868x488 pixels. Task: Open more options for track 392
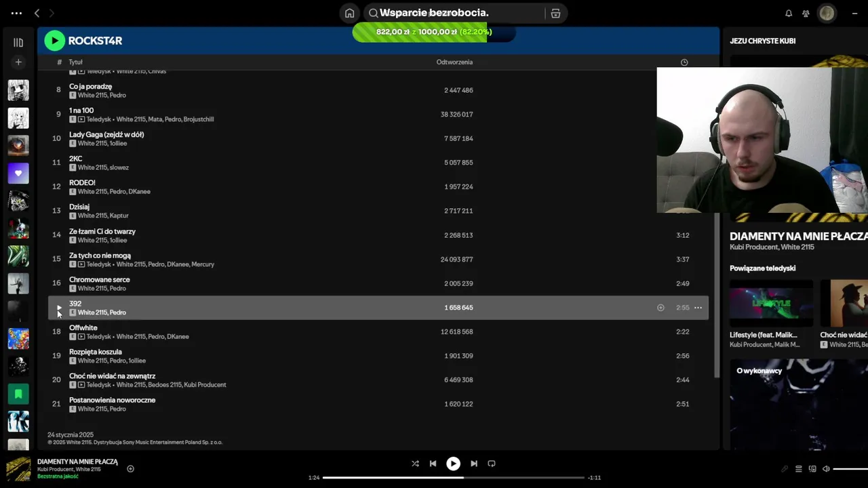click(698, 308)
